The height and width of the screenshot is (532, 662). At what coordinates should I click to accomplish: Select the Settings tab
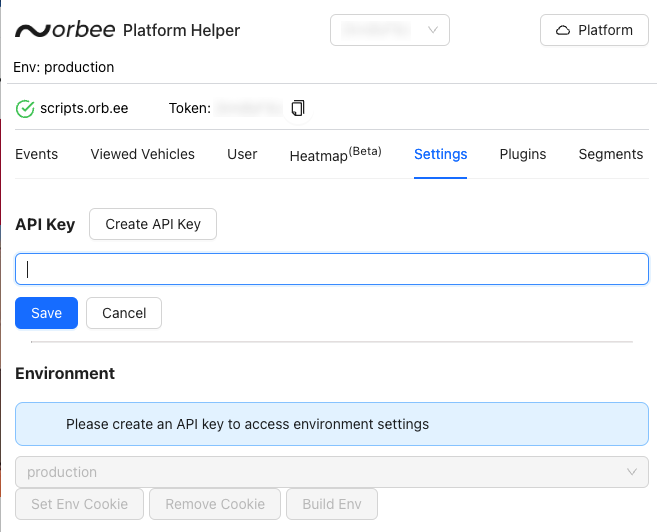[x=440, y=154]
